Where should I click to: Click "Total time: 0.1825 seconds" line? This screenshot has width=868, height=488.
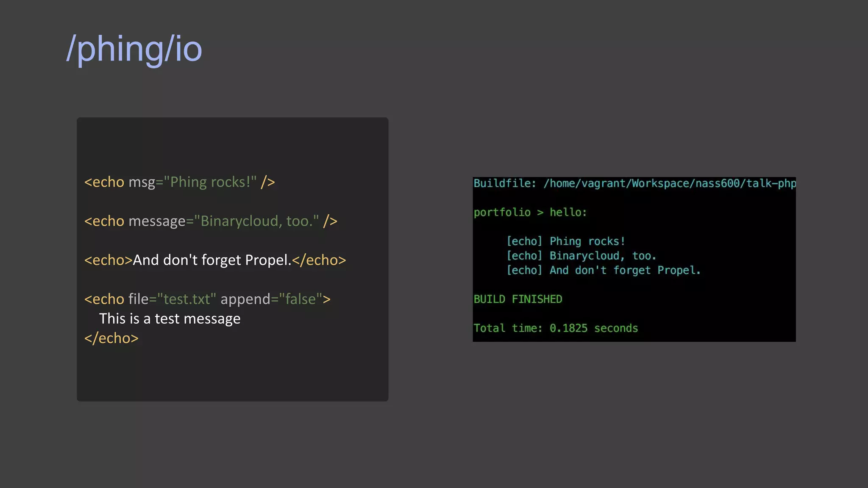[x=556, y=328]
